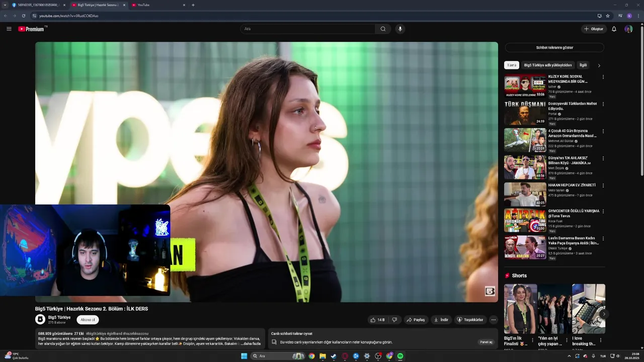Open Spotify from the taskbar

click(400, 356)
